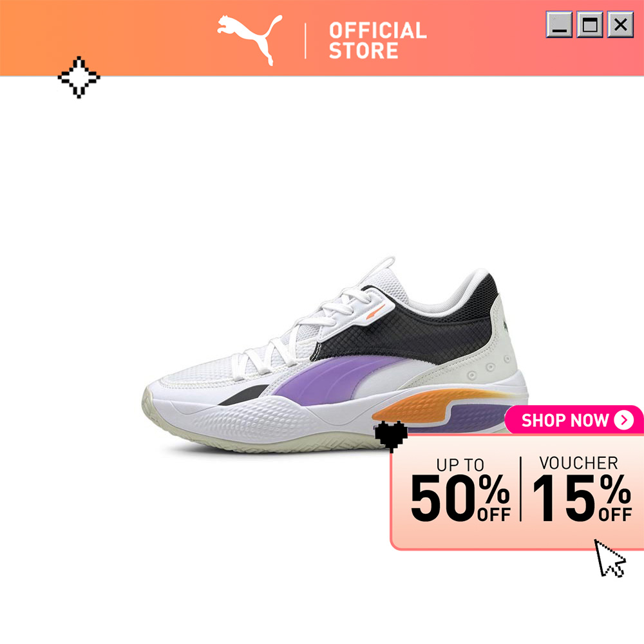Click the arrow circle in Shop Now

coord(624,420)
